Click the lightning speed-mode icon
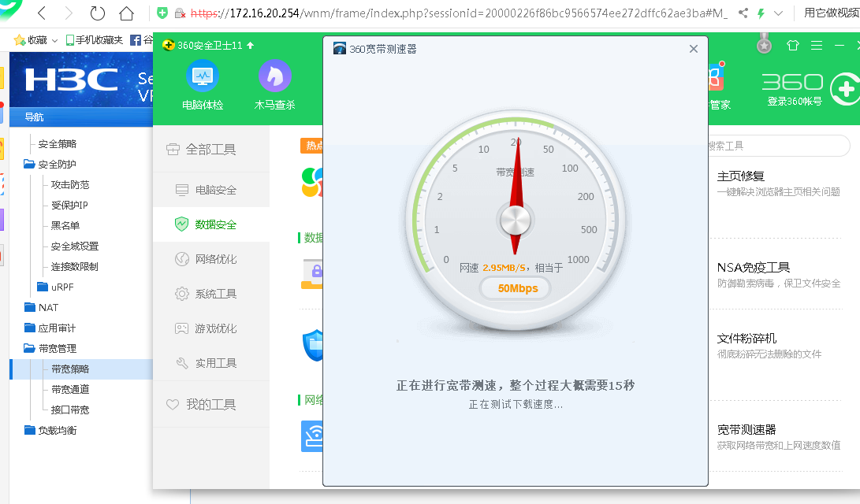 tap(761, 13)
